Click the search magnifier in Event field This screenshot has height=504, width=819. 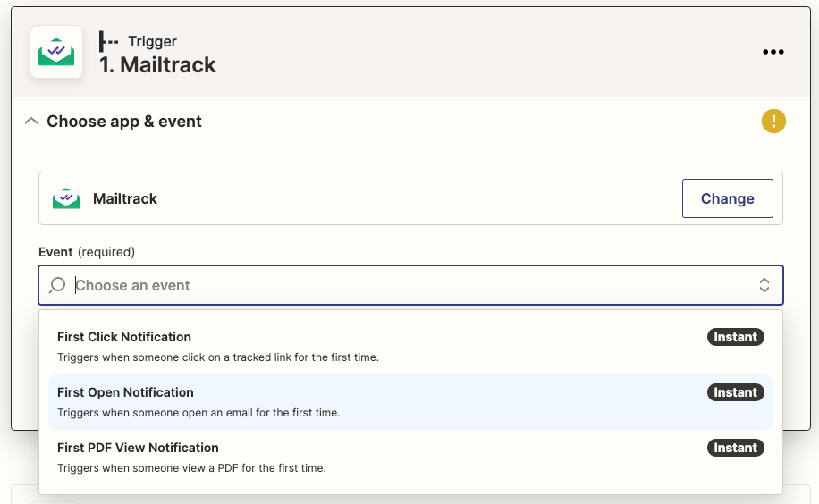coord(57,285)
